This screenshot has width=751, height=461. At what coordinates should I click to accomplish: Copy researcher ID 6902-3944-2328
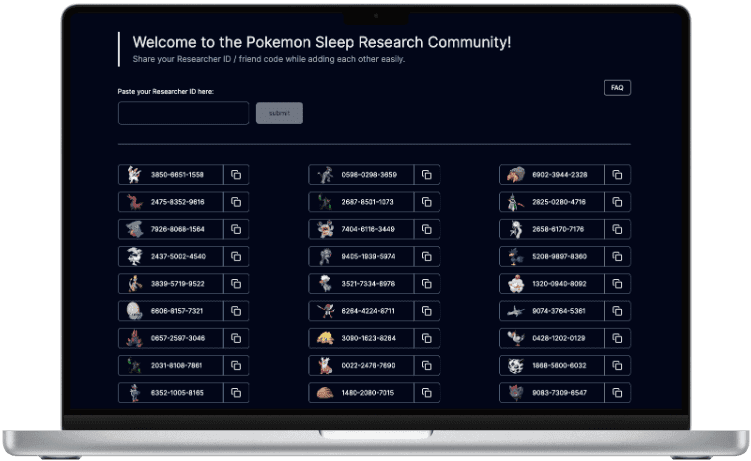click(617, 175)
